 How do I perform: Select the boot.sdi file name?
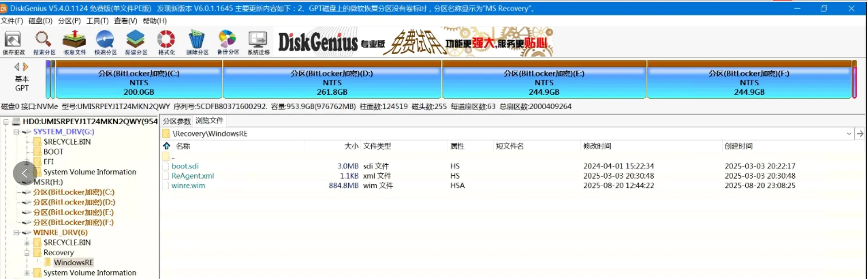click(185, 166)
